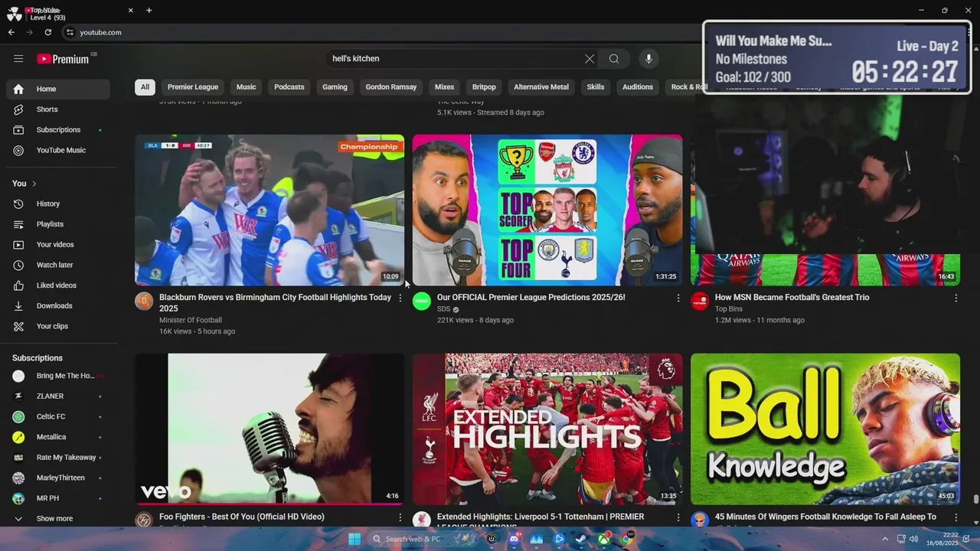980x551 pixels.
Task: Select the Skills filter chip
Action: 596,87
